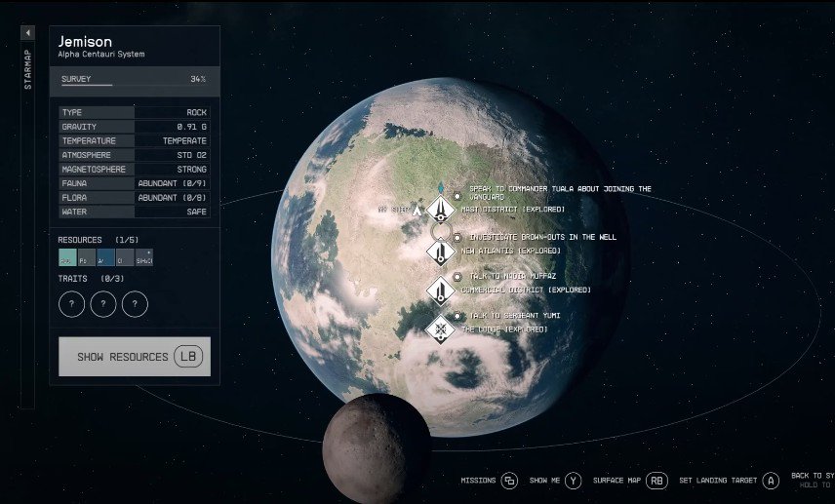Click 'Speak to Commander Tuala' mission text
The width and height of the screenshot is (835, 504).
coord(560,193)
